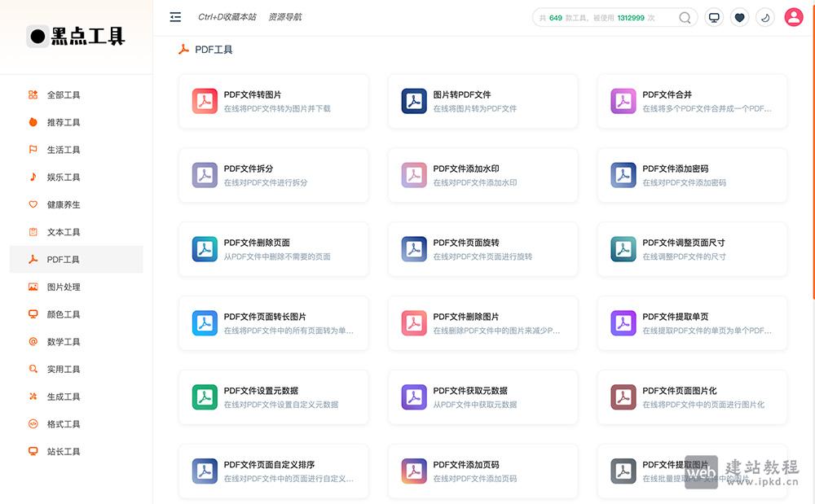Click the search magnifier icon
The height and width of the screenshot is (504, 815).
coord(685,16)
